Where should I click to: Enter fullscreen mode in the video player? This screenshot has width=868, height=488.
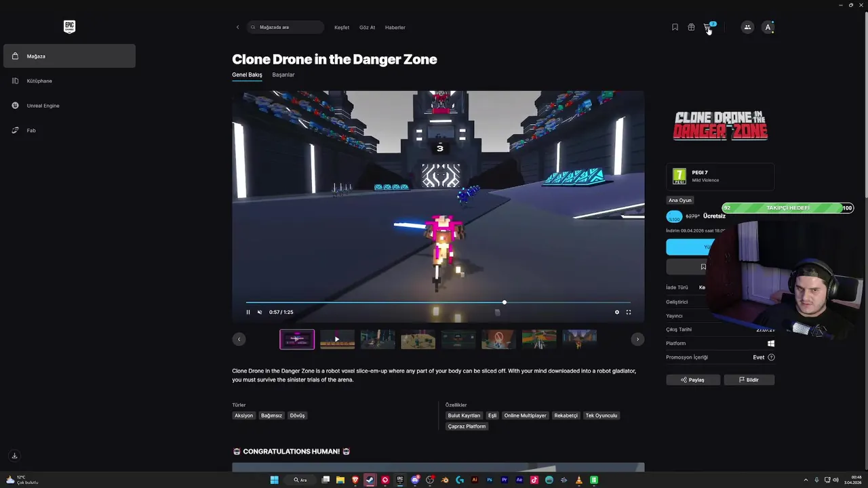[628, 312]
